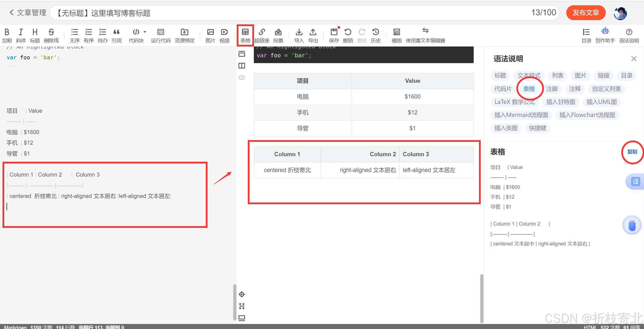Viewport: 644px width, 329px height.
Task: Select the 列表 syntax tag
Action: pyautogui.click(x=558, y=75)
